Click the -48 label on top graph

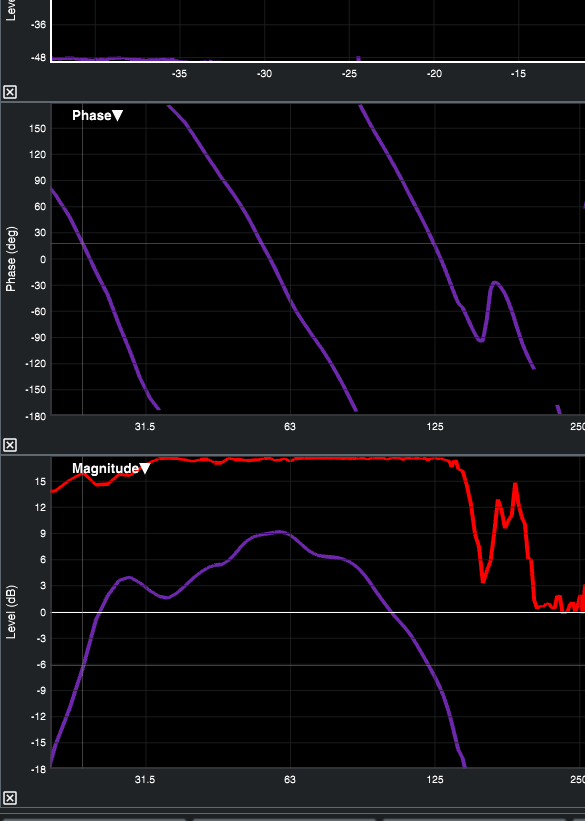(38, 58)
